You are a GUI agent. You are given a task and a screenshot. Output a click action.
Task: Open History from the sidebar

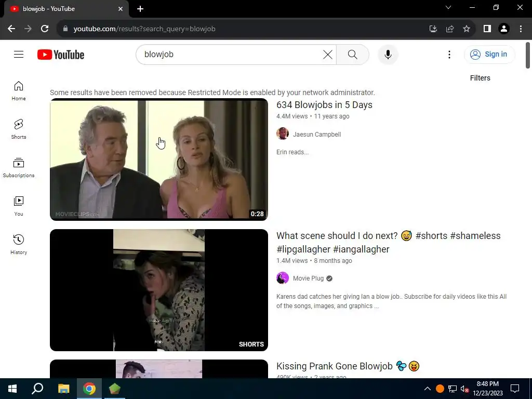pos(19,244)
